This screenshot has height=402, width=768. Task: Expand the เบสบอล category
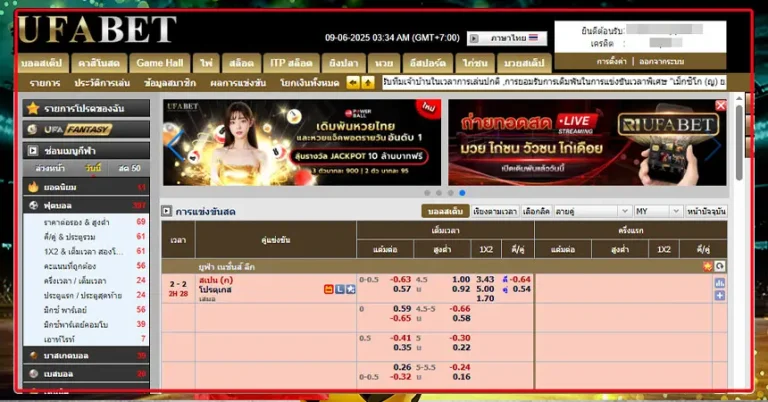click(x=86, y=374)
